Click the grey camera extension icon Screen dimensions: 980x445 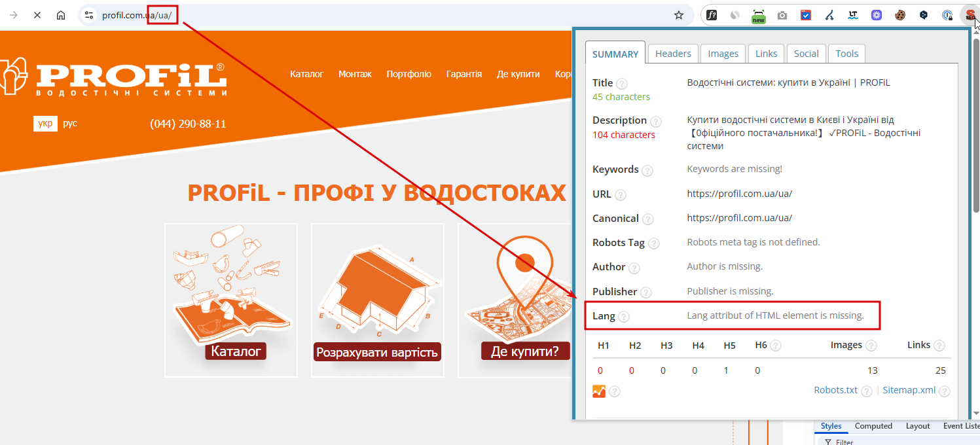pos(782,15)
